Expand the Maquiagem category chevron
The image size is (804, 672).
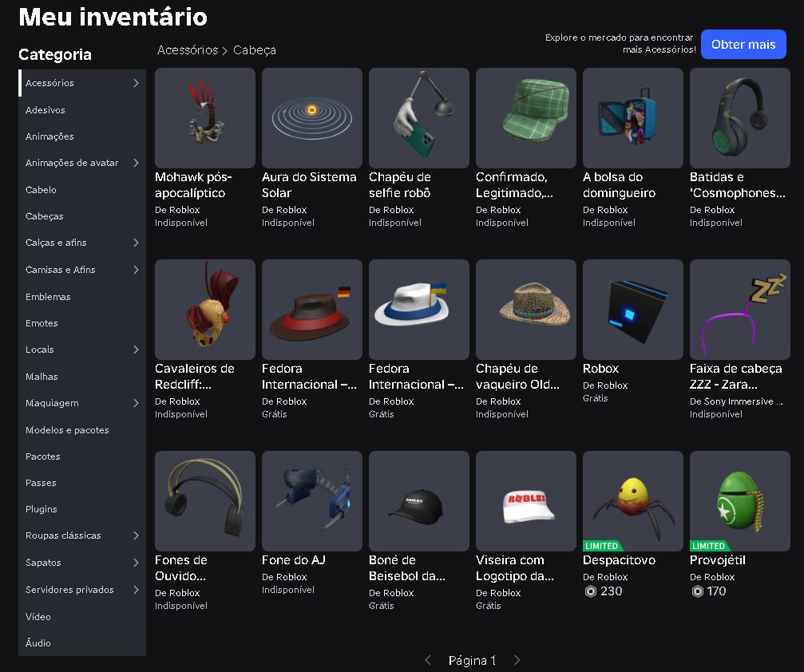(x=136, y=403)
